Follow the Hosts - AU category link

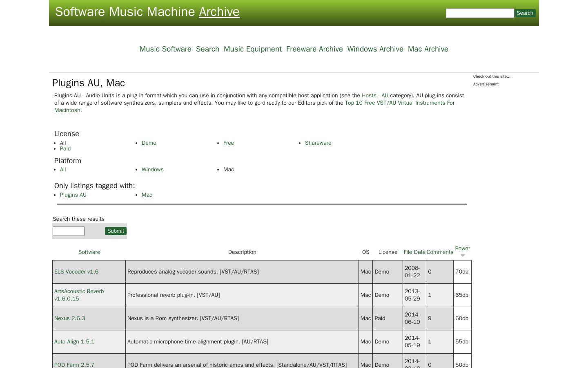point(375,96)
